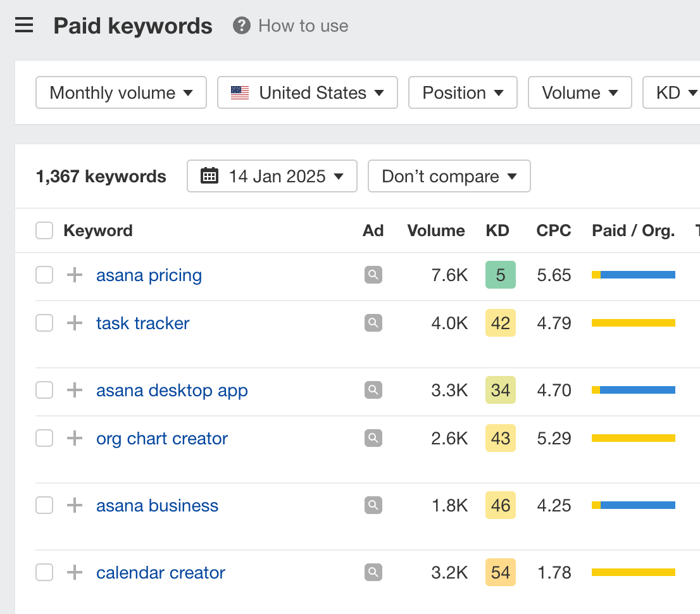The width and height of the screenshot is (700, 614).
Task: Open the Don't compare dropdown
Action: (449, 176)
